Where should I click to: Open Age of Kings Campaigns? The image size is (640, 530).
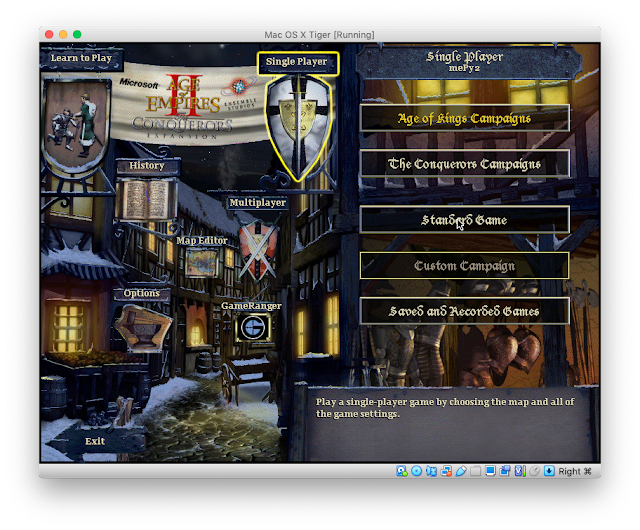(x=464, y=118)
